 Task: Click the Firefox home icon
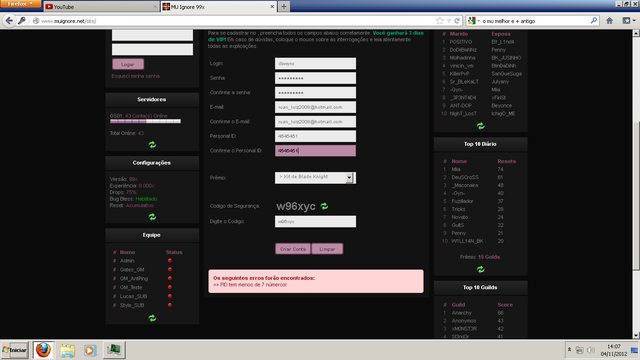click(609, 20)
